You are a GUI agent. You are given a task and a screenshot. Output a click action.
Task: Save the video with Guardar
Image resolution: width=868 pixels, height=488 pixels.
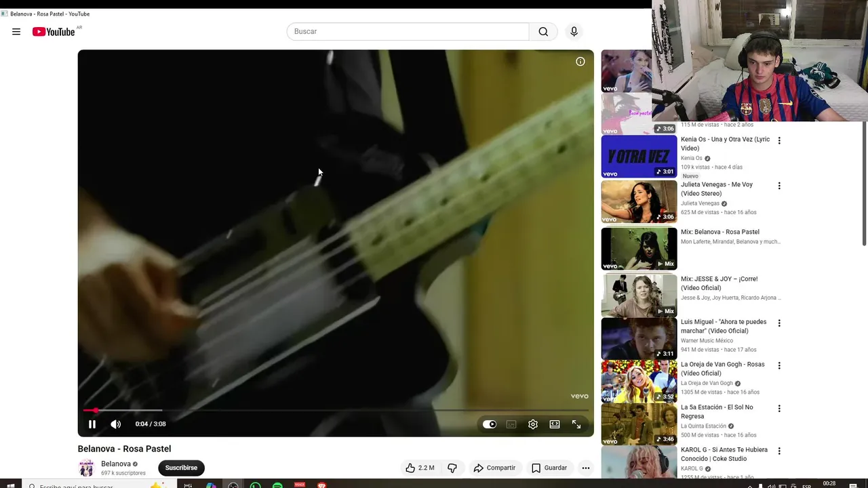coord(549,468)
